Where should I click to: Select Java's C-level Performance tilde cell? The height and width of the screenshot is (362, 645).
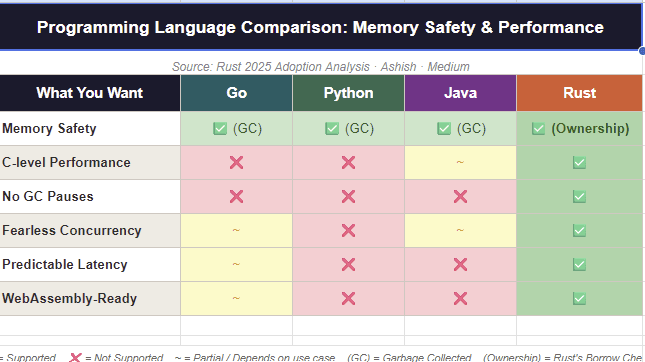(460, 162)
